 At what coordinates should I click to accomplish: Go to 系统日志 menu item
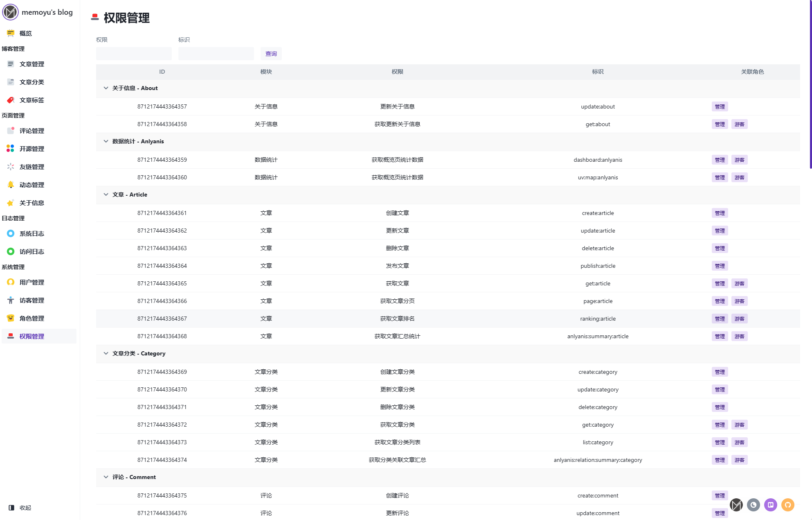point(31,233)
